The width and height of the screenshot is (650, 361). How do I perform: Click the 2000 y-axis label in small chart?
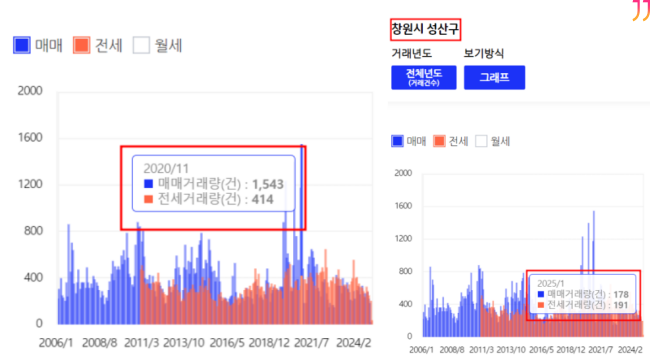403,173
